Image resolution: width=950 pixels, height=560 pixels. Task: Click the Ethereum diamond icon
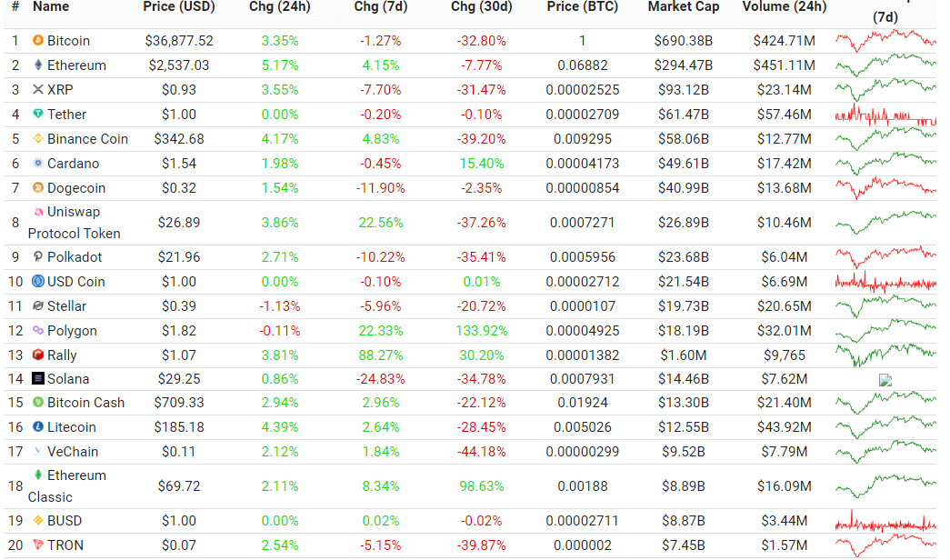pos(37,65)
